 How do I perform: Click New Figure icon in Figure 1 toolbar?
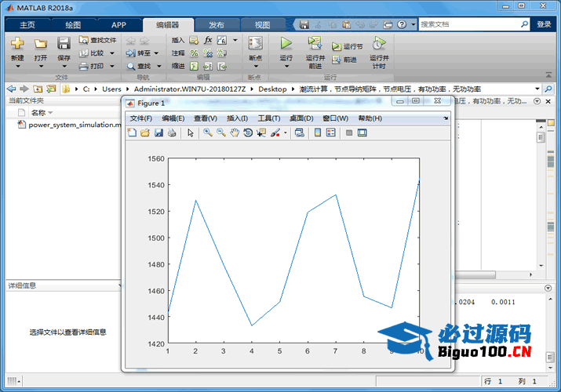tap(132, 133)
